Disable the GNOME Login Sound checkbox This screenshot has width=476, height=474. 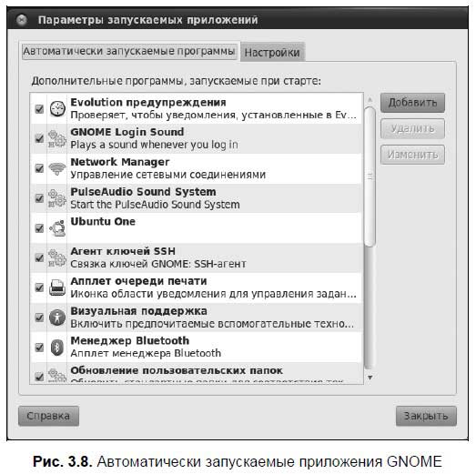tap(39, 138)
